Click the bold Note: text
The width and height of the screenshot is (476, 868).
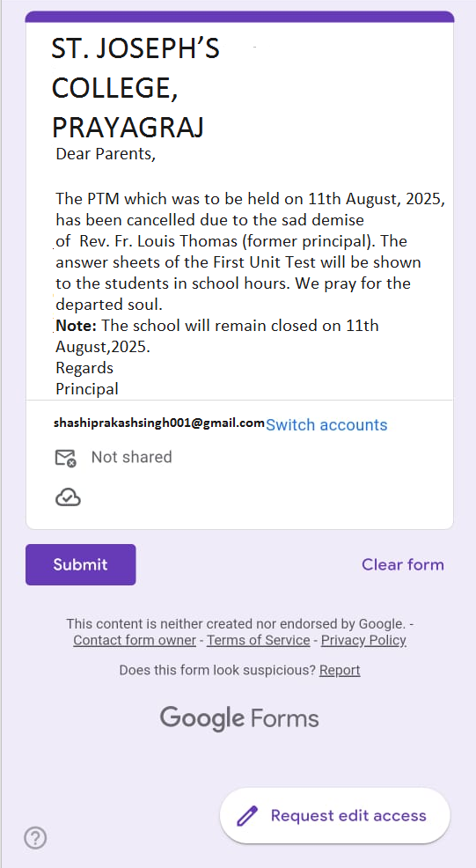point(76,326)
